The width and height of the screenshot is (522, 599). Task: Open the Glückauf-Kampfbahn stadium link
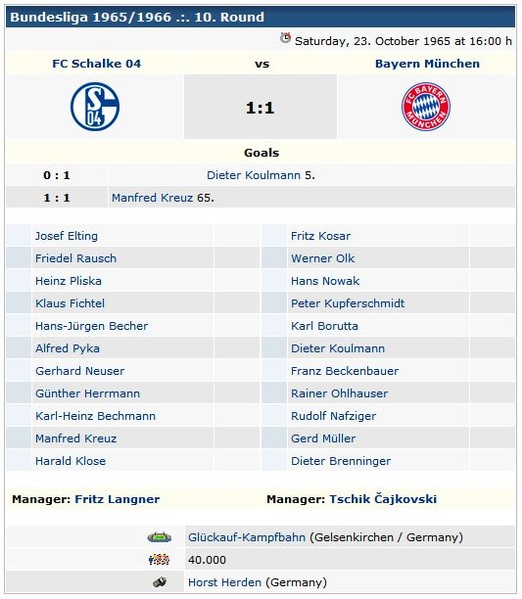tap(247, 537)
